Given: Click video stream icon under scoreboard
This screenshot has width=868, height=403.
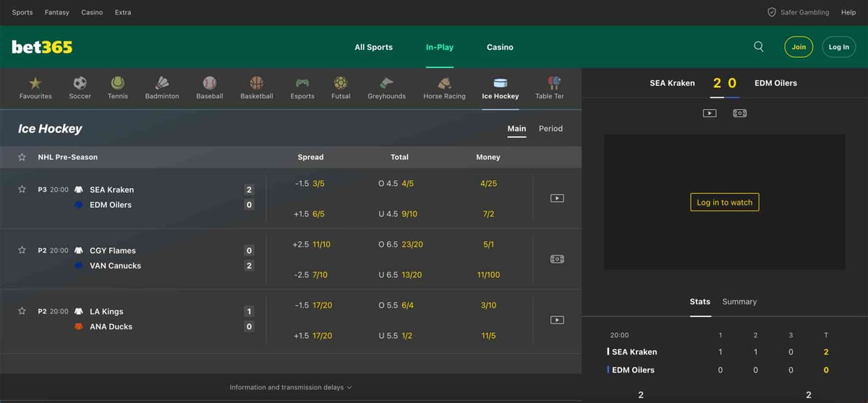Looking at the screenshot, I should (710, 113).
